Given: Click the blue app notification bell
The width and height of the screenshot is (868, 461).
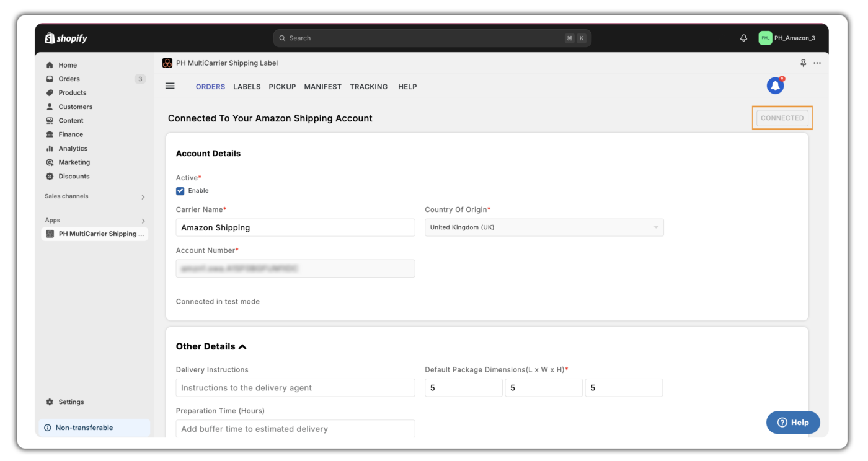Looking at the screenshot, I should (x=776, y=86).
